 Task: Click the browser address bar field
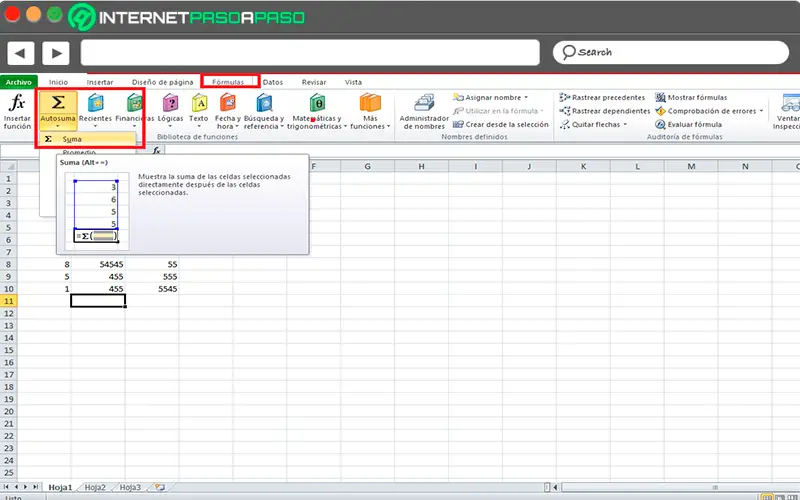(x=310, y=53)
